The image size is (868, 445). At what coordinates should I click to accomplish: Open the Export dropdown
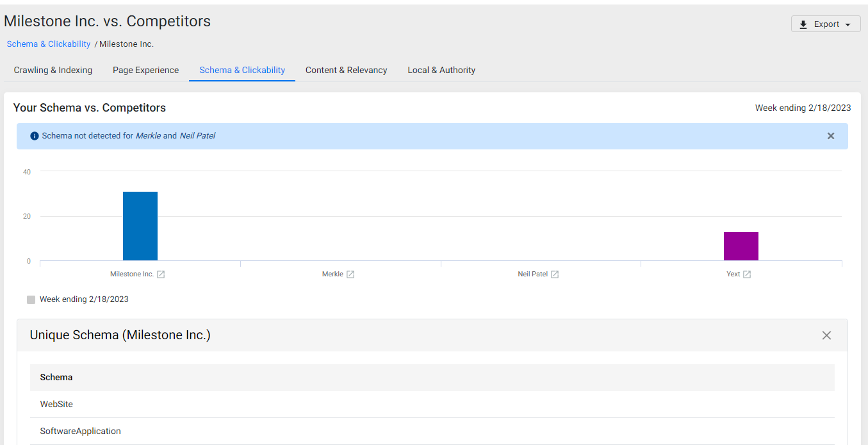pyautogui.click(x=826, y=24)
